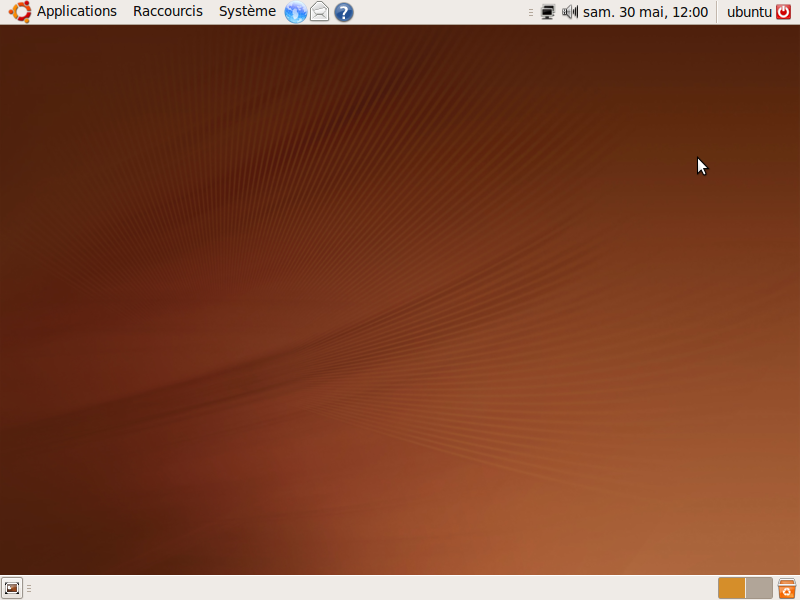Launch Firefox web browser globe icon
This screenshot has height=600, width=800.
coord(295,12)
